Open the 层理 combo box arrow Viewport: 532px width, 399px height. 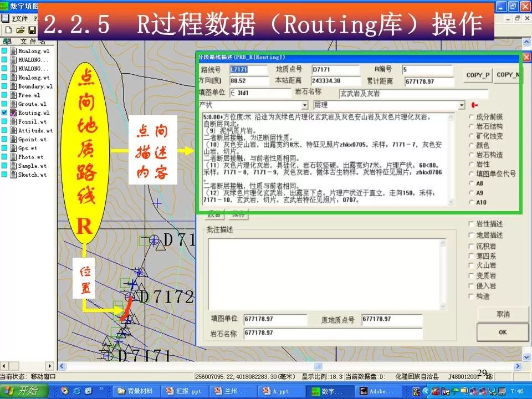tap(462, 105)
